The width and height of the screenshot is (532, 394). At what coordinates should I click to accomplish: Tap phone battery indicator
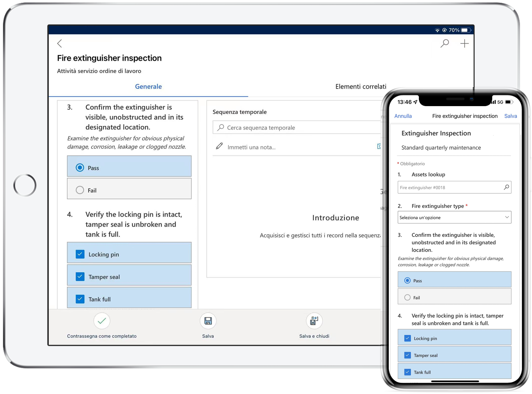pyautogui.click(x=509, y=102)
